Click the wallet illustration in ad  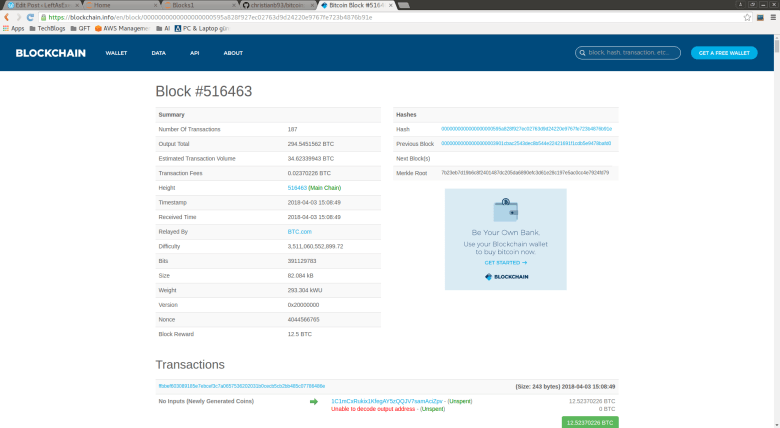point(506,210)
